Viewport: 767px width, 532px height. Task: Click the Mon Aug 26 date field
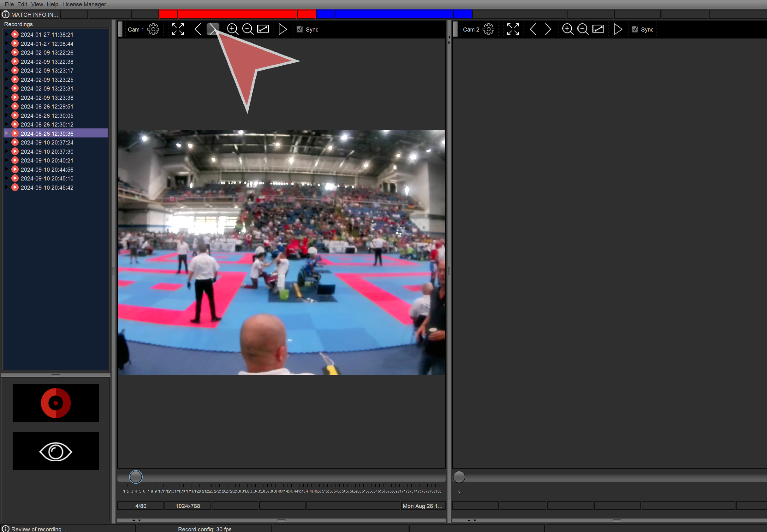pyautogui.click(x=423, y=506)
